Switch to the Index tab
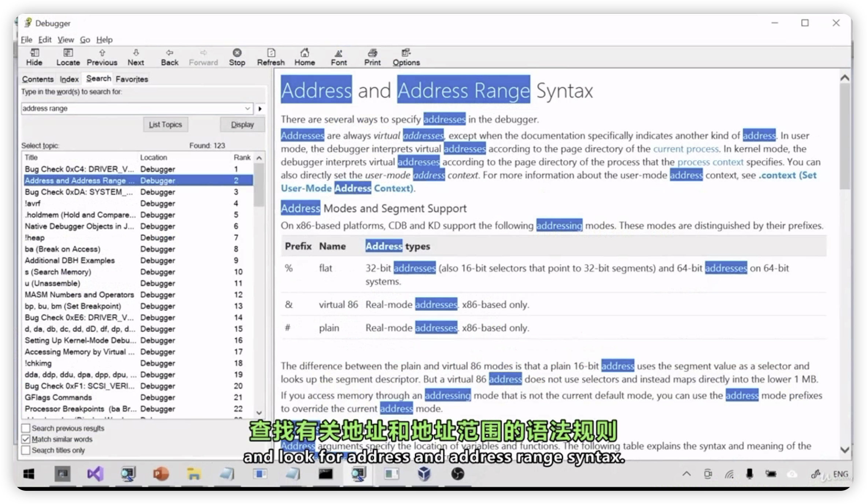 [69, 78]
